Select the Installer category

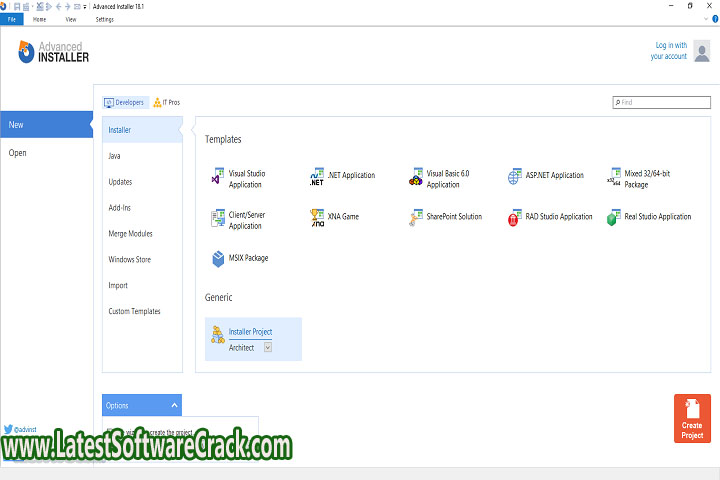click(142, 130)
